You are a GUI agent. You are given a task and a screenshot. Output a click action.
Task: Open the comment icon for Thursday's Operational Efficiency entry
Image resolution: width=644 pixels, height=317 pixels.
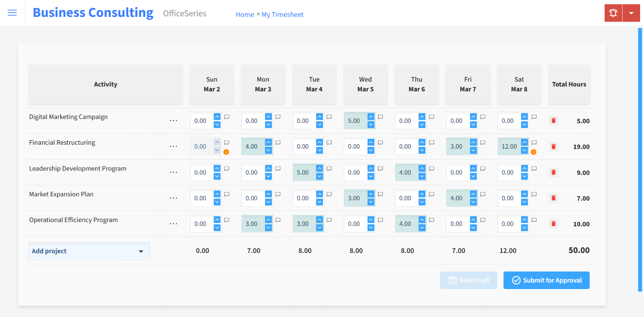(431, 219)
